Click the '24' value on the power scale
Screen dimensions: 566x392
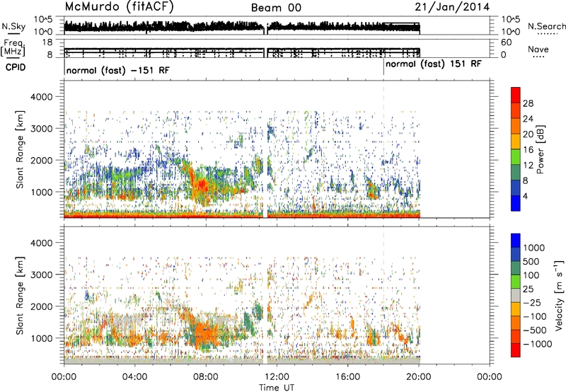528,119
